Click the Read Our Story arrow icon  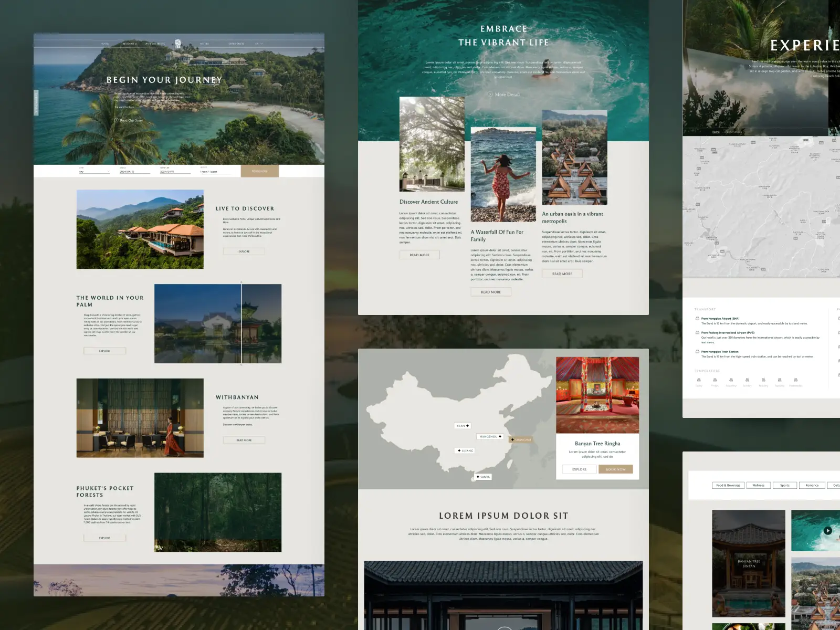(x=117, y=120)
